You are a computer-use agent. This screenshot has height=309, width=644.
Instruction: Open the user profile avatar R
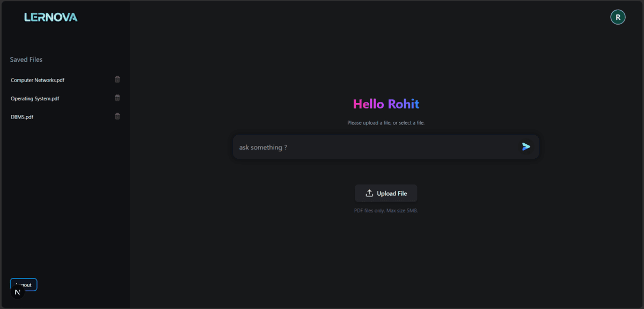click(x=618, y=17)
